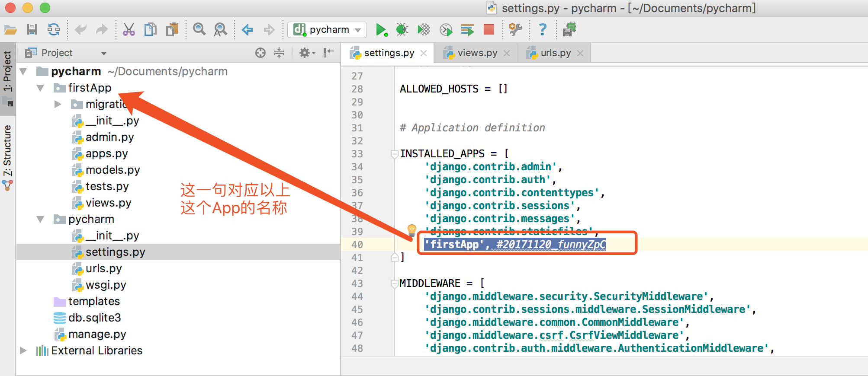Screen dimensions: 868x376
Task: Close the settings.py tab
Action: 424,53
